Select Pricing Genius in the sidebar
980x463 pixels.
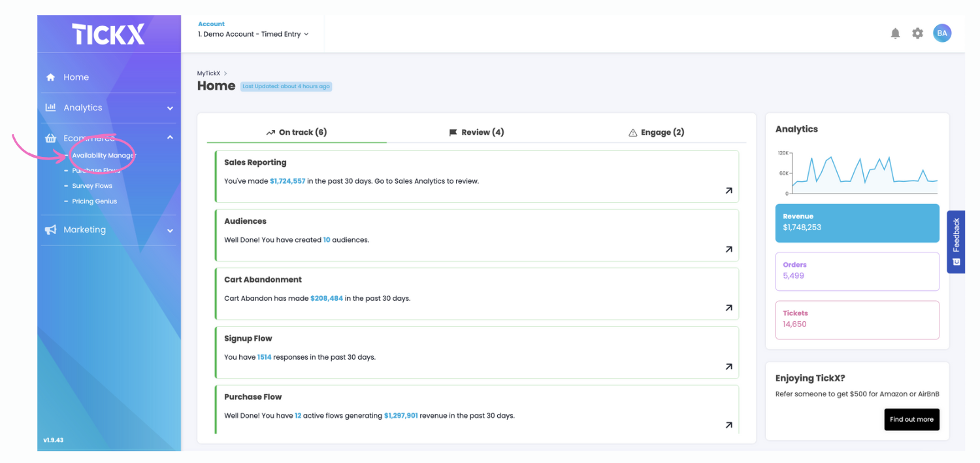(x=93, y=201)
